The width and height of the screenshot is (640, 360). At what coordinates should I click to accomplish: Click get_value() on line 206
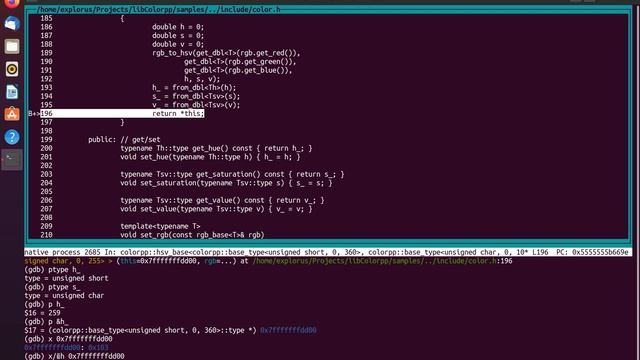coord(222,200)
